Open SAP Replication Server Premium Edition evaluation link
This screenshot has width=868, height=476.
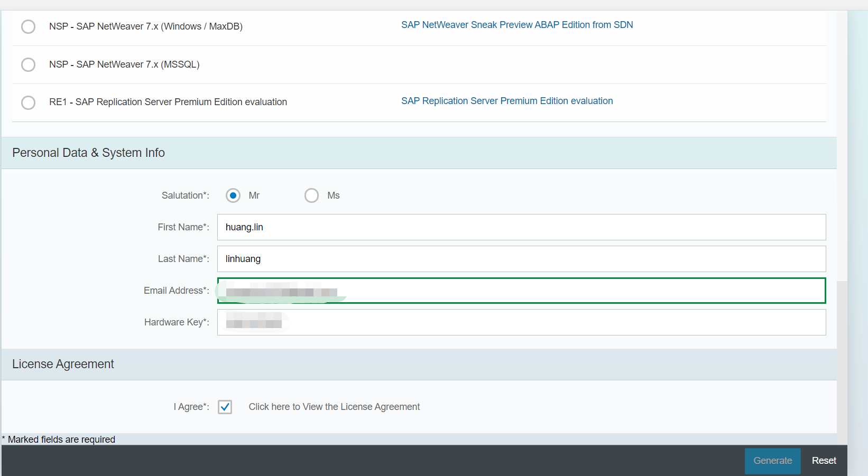coord(507,101)
